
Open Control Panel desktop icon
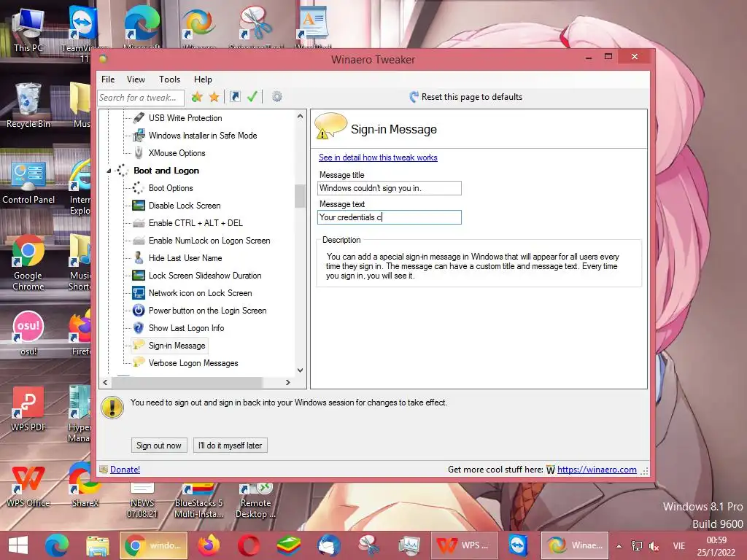coord(28,182)
